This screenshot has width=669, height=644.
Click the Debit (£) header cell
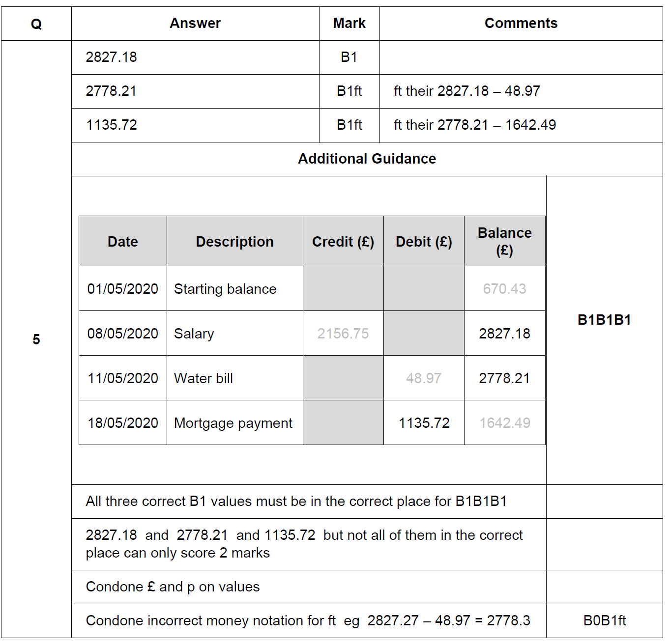pyautogui.click(x=424, y=241)
